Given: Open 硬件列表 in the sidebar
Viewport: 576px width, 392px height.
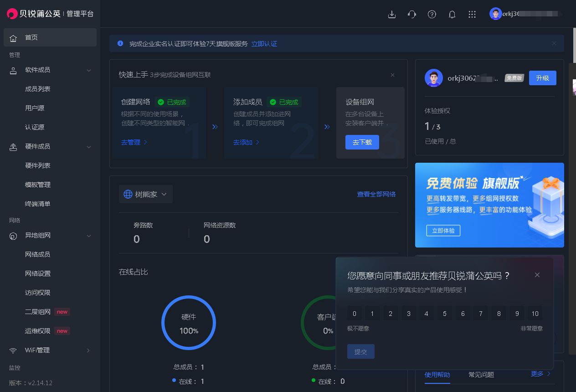Looking at the screenshot, I should [38, 165].
